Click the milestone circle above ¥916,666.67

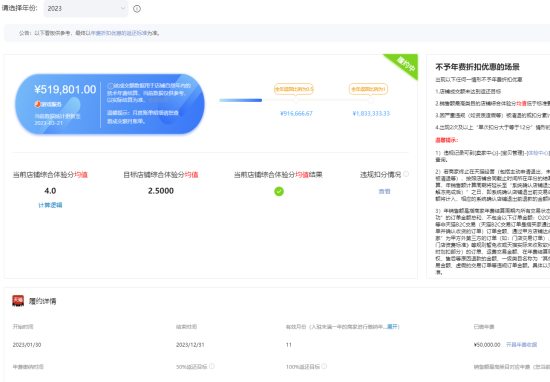coord(296,100)
